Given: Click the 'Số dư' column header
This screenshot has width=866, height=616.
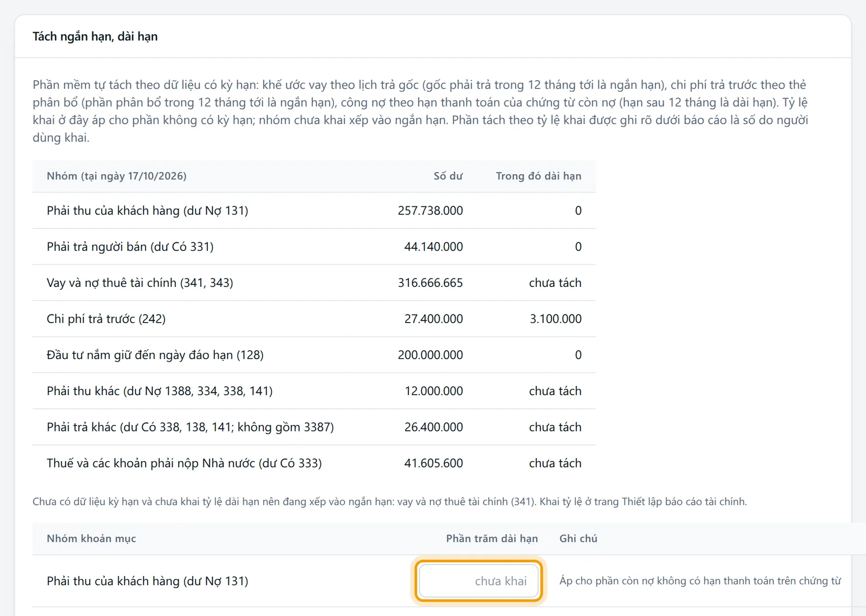Looking at the screenshot, I should [x=448, y=176].
